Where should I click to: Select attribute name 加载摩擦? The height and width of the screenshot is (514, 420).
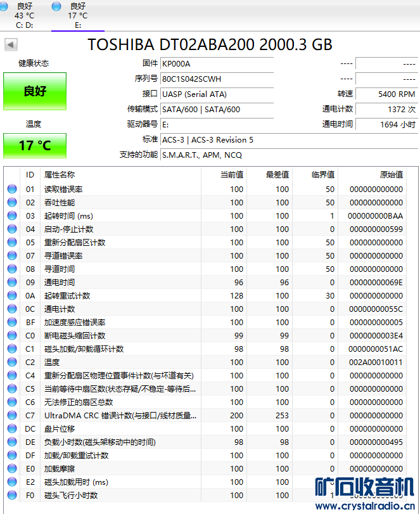(x=60, y=469)
